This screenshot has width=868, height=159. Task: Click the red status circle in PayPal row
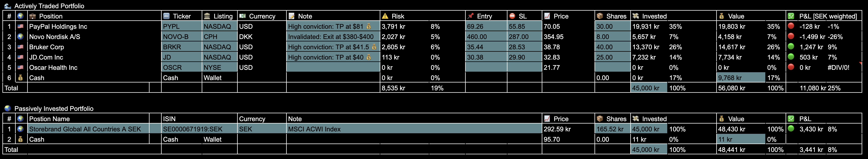tap(791, 26)
